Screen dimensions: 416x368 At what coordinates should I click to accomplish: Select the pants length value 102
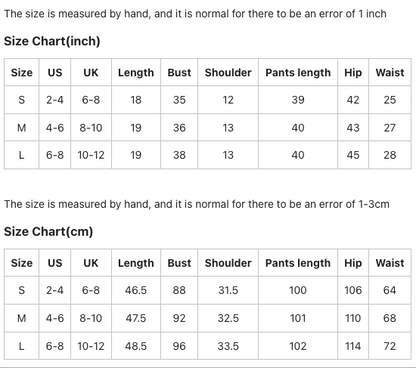pos(298,346)
